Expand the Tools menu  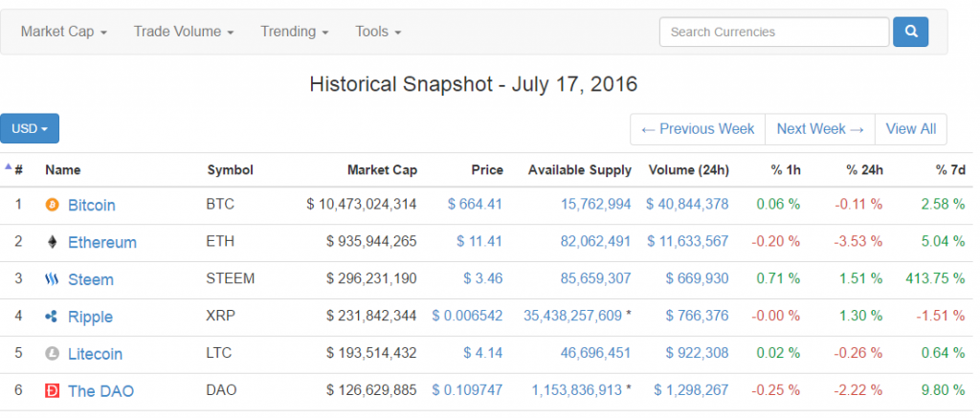pyautogui.click(x=378, y=32)
